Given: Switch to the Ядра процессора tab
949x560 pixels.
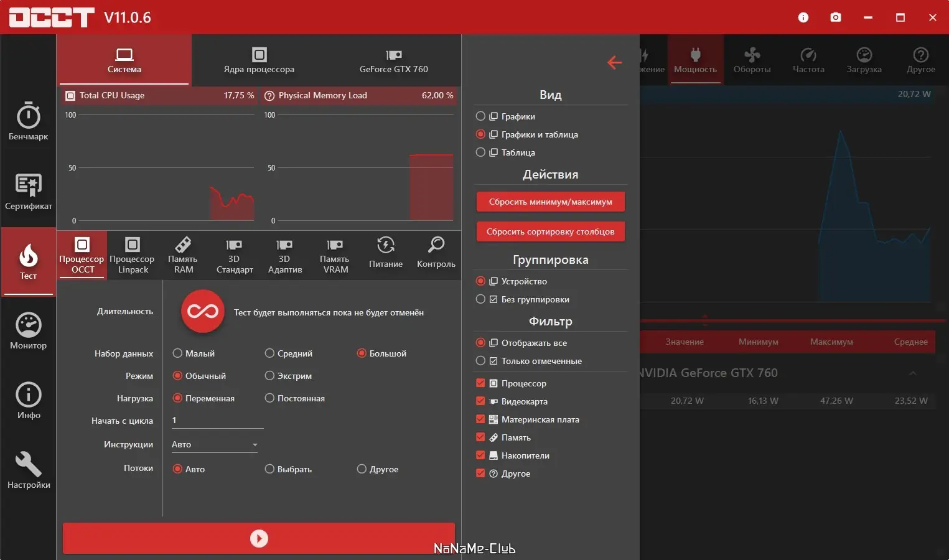Looking at the screenshot, I should [x=259, y=60].
